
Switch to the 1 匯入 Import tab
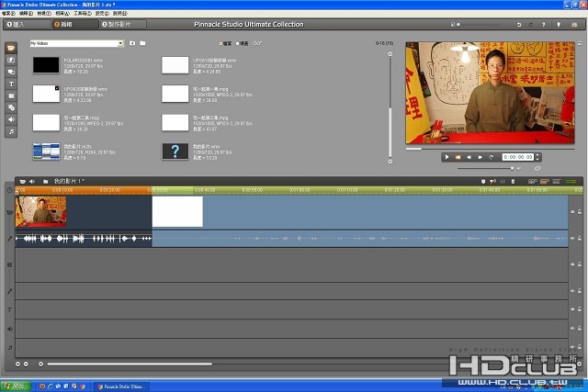tap(27, 25)
